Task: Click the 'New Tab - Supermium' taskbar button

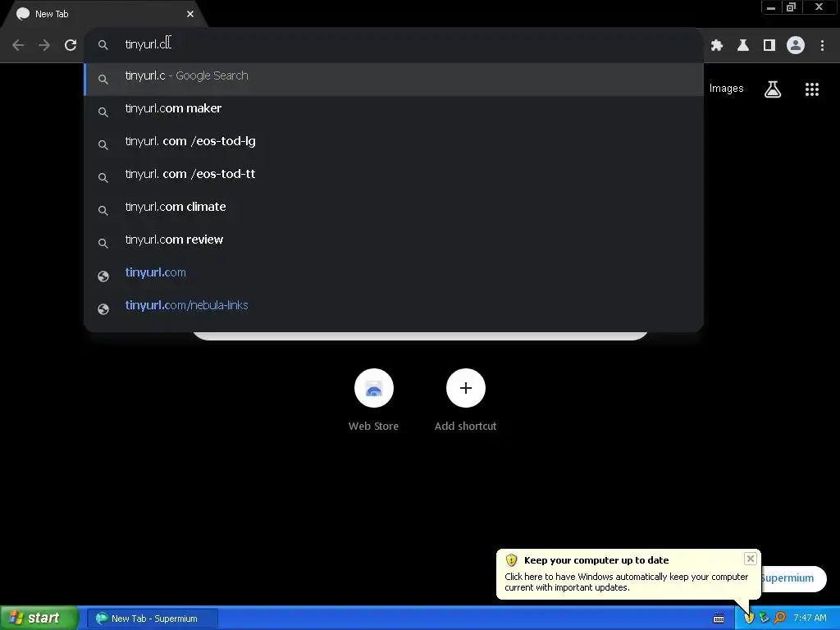Action: click(x=153, y=619)
